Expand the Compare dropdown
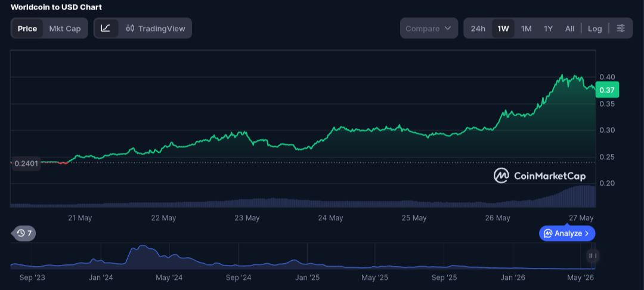Screen dimensions: 644x290 [x=429, y=28]
